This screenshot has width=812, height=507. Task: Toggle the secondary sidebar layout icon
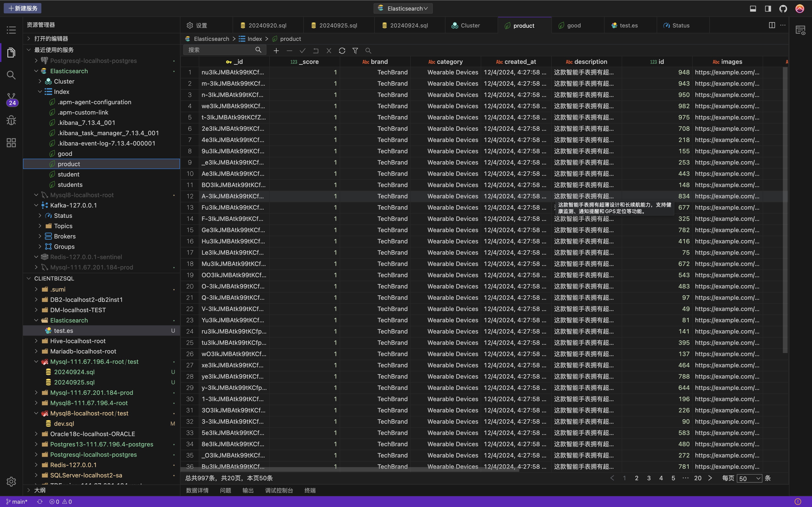pos(768,8)
